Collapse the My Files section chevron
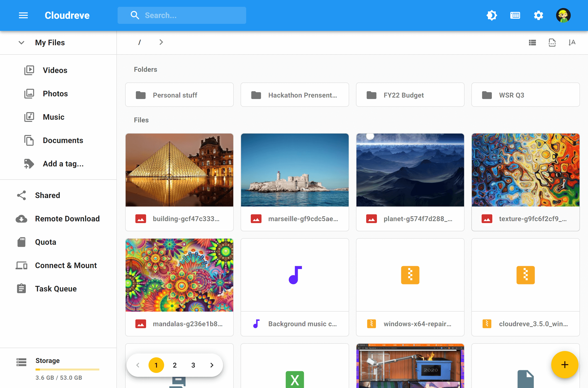This screenshot has width=588, height=388. coord(22,43)
